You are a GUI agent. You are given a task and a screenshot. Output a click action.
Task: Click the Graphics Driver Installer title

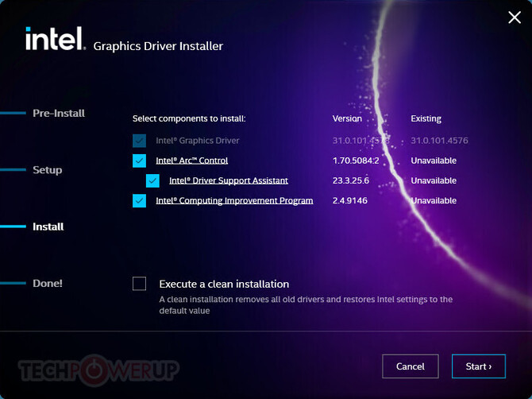coord(158,46)
